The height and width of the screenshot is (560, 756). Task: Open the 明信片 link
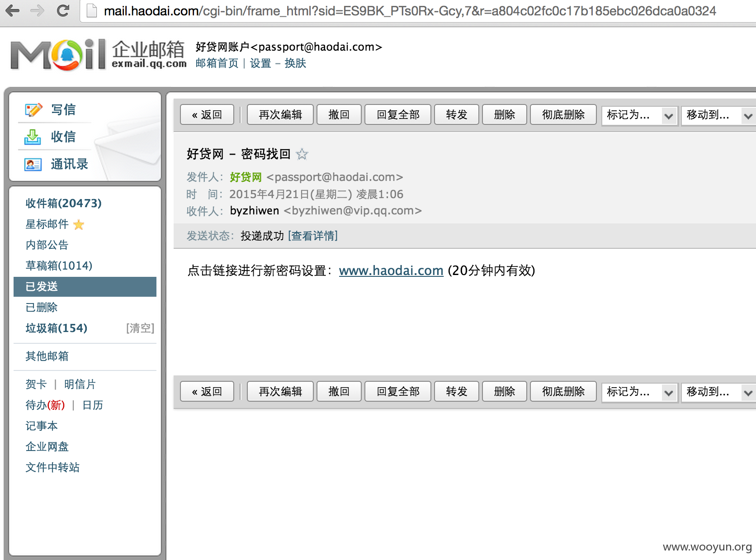click(80, 384)
